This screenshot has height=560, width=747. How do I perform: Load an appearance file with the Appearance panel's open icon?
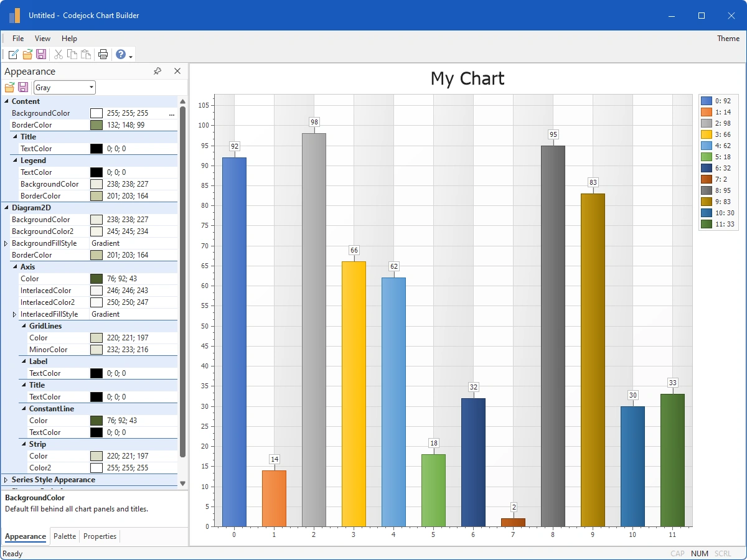click(9, 88)
